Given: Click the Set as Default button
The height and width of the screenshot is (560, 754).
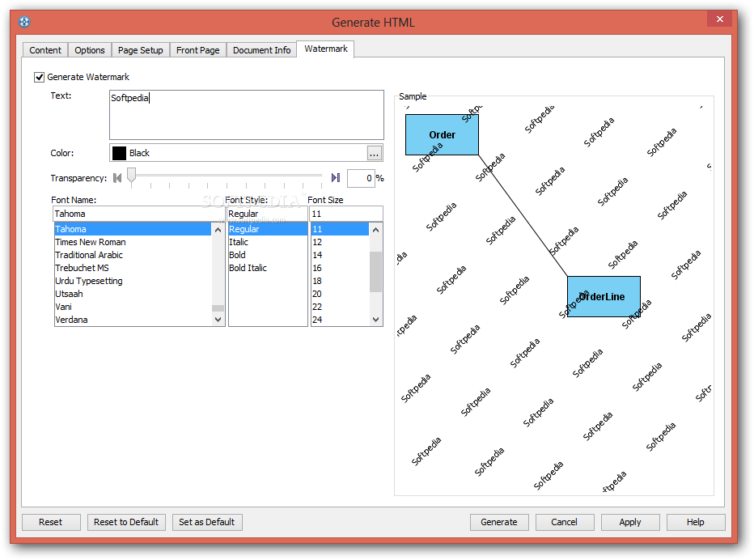Looking at the screenshot, I should point(207,522).
